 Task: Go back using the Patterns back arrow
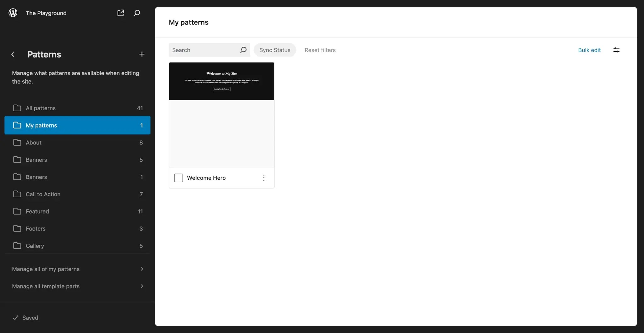click(x=13, y=54)
